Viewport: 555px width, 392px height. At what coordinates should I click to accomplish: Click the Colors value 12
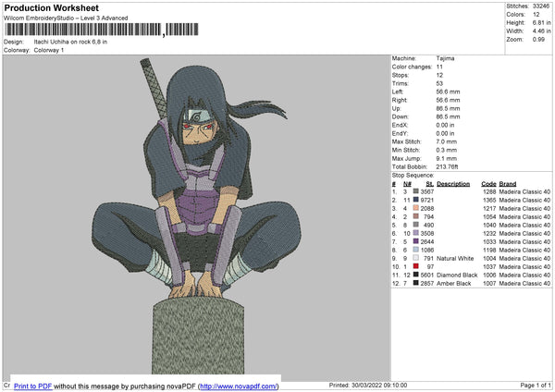pyautogui.click(x=536, y=15)
